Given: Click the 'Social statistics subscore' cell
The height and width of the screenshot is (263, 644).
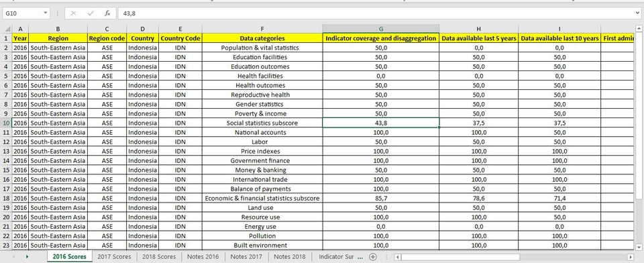Looking at the screenshot, I should [x=262, y=123].
